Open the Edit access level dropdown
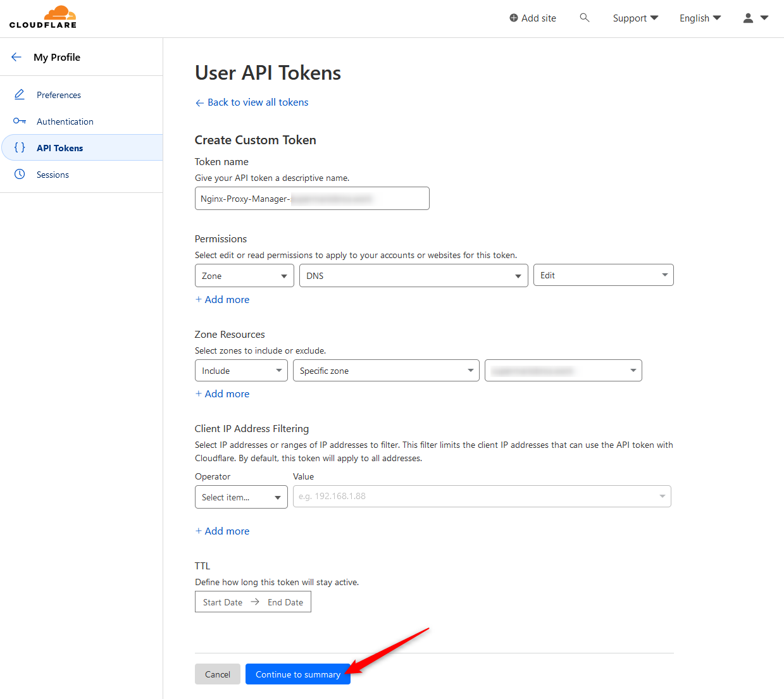Viewport: 784px width, 699px height. pos(603,275)
